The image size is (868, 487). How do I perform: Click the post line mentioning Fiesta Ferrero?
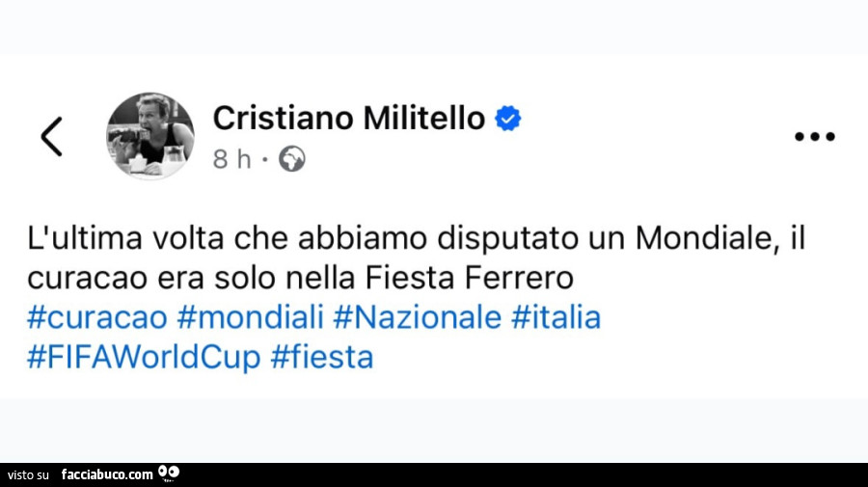300,278
